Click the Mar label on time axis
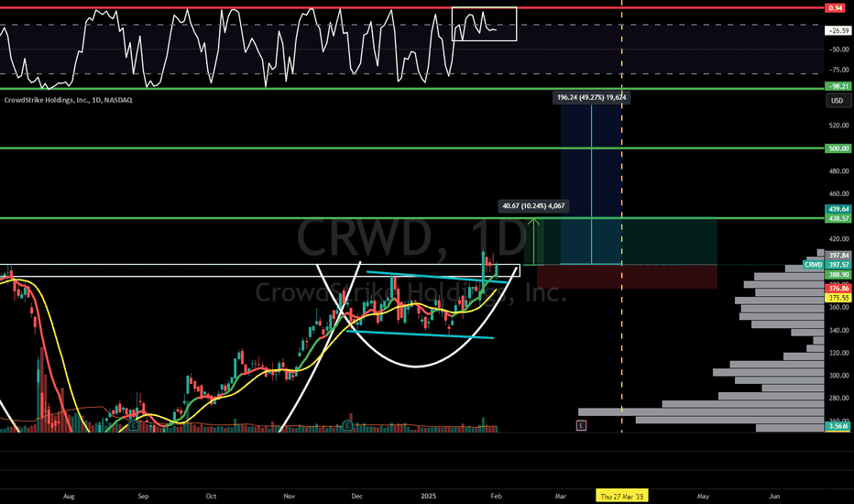 coord(561,497)
